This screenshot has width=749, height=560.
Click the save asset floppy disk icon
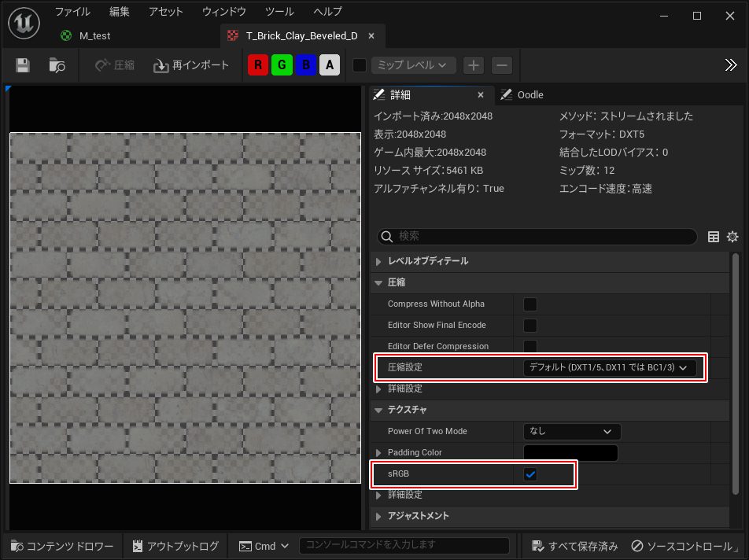(23, 65)
